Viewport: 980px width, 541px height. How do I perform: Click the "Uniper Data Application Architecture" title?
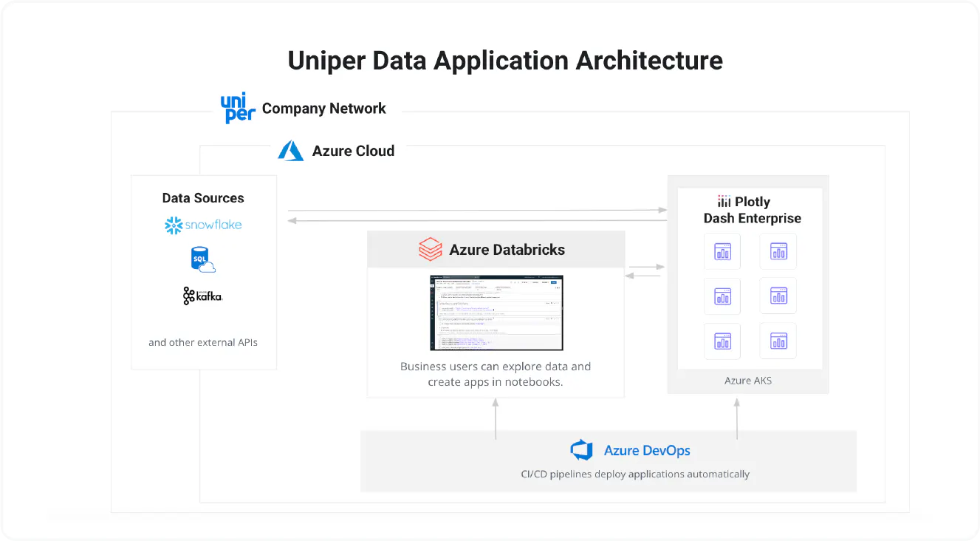tap(505, 61)
